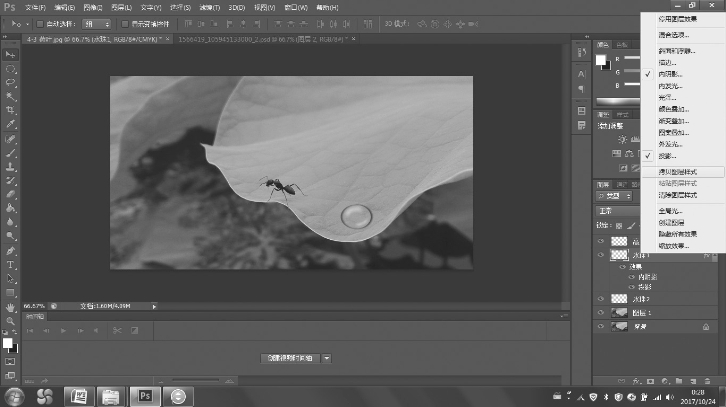Select the Move tool in the toolbox
Screen dimensions: 726x407
[10, 54]
